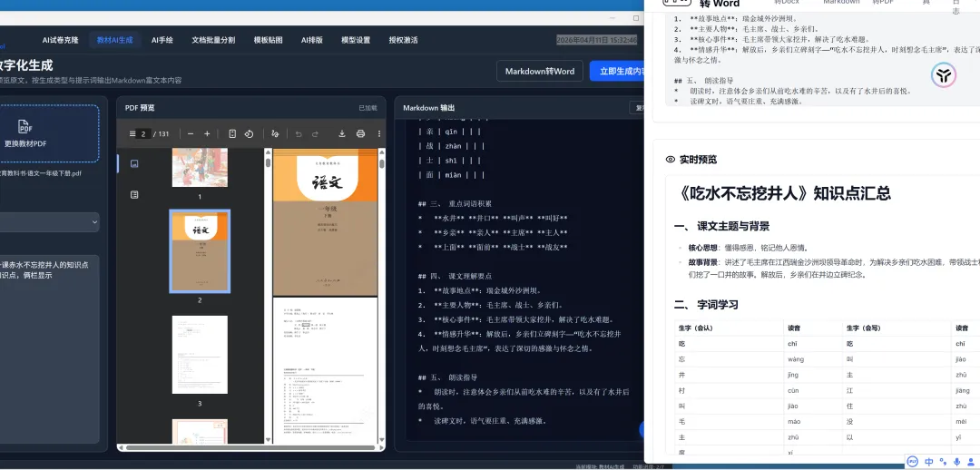
Task: Click the PDF upload icon for 更换教材PDF
Action: tap(25, 126)
